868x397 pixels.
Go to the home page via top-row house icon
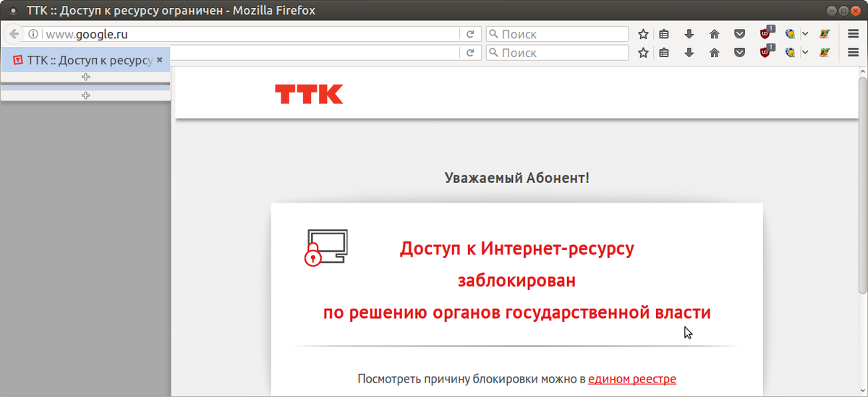tap(715, 34)
